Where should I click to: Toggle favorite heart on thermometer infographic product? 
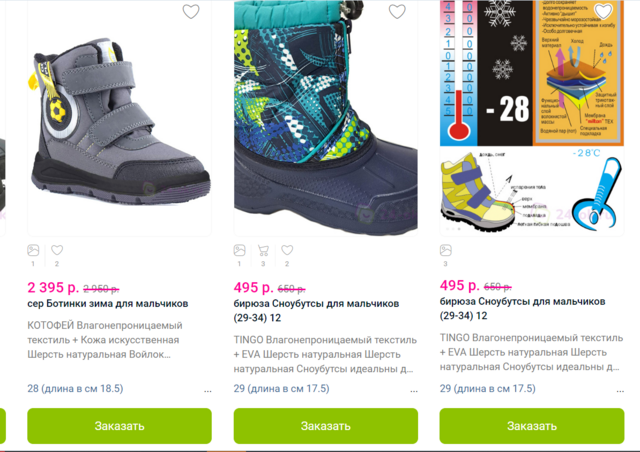(x=603, y=11)
